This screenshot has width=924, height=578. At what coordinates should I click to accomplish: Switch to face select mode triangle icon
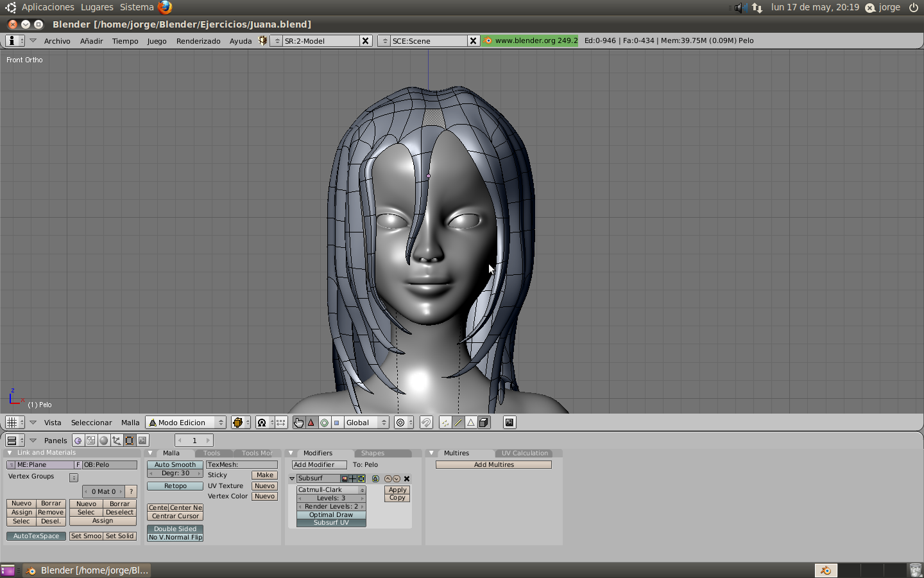click(x=470, y=423)
